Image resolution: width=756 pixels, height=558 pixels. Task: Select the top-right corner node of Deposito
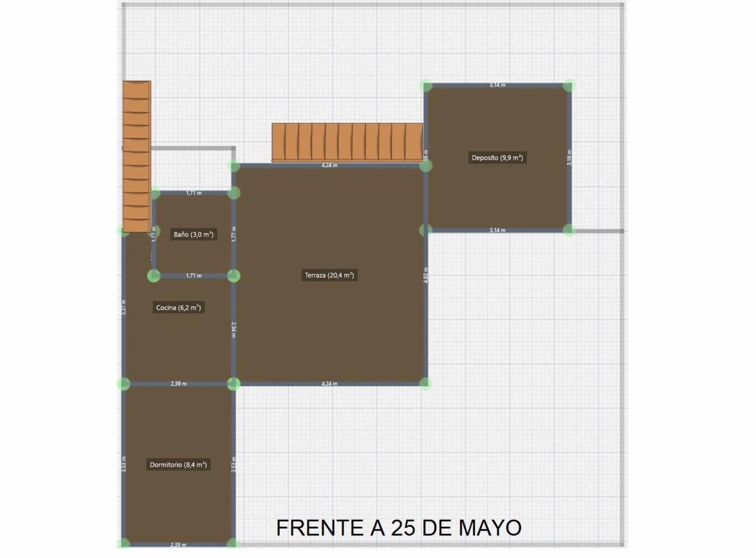569,85
